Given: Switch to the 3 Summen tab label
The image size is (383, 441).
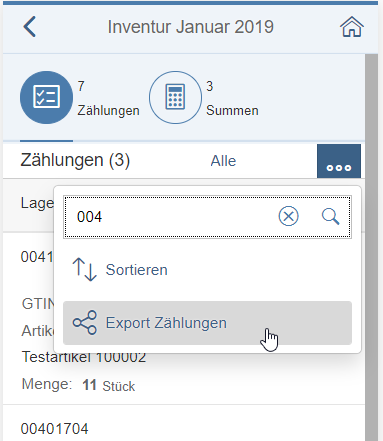Looking at the screenshot, I should coord(232,98).
